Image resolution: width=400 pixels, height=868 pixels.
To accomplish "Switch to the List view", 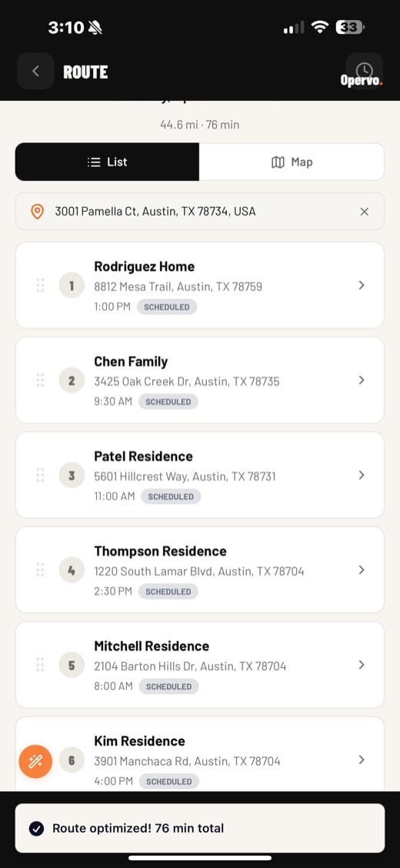I will (108, 163).
